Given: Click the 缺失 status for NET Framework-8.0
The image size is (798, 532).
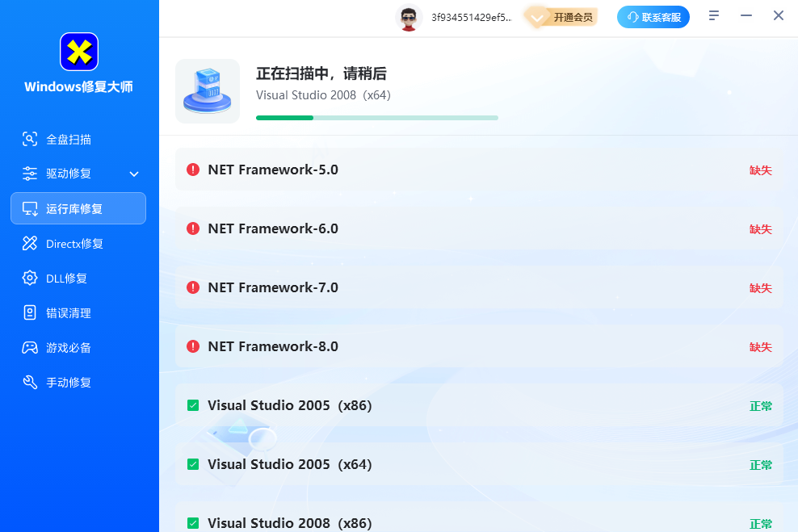Looking at the screenshot, I should click(760, 346).
